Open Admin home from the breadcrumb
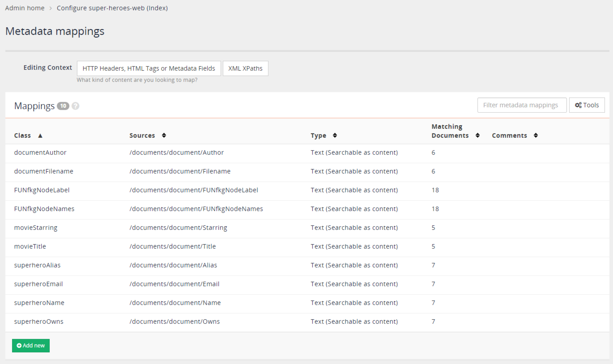This screenshot has width=613, height=364. click(x=25, y=8)
